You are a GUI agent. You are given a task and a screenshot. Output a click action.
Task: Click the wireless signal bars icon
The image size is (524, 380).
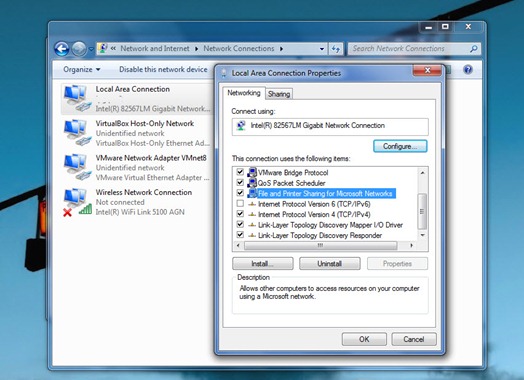86,209
